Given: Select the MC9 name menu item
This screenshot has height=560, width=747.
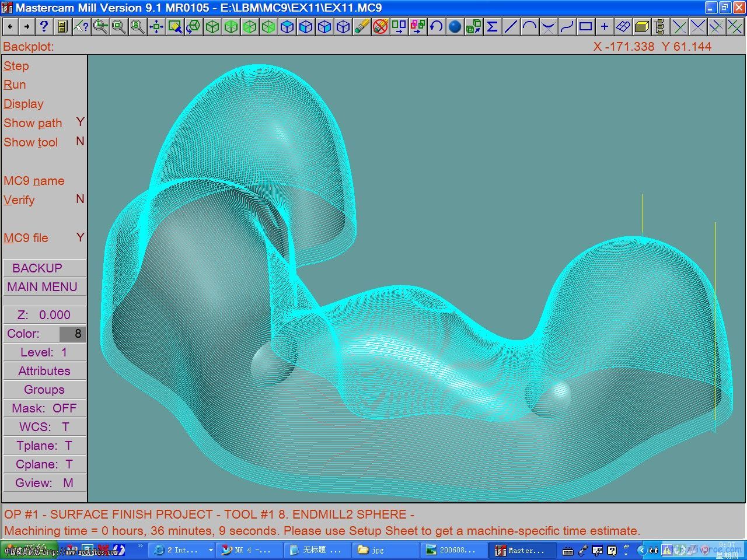Looking at the screenshot, I should 34,181.
